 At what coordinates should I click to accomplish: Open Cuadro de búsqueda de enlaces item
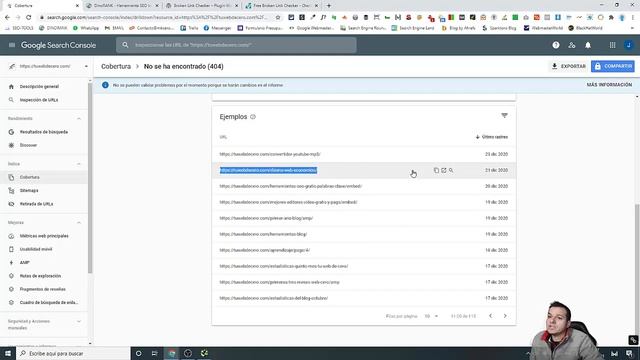[x=49, y=302]
